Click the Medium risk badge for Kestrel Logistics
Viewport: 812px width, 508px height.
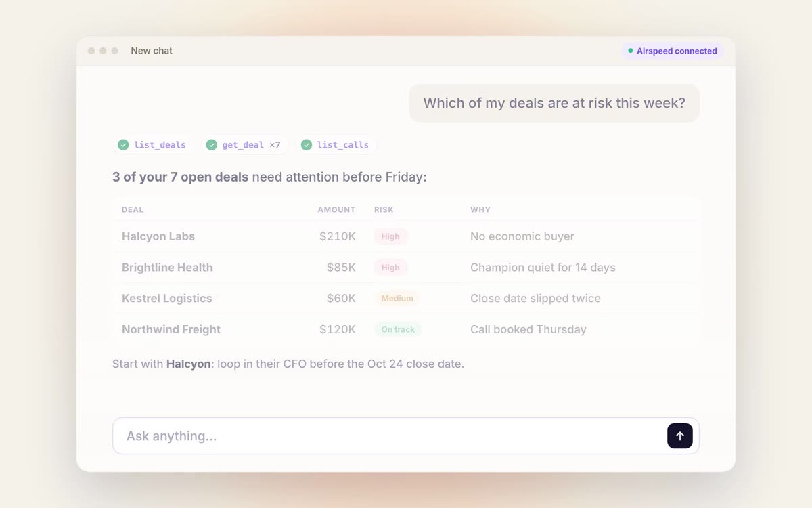coord(397,299)
